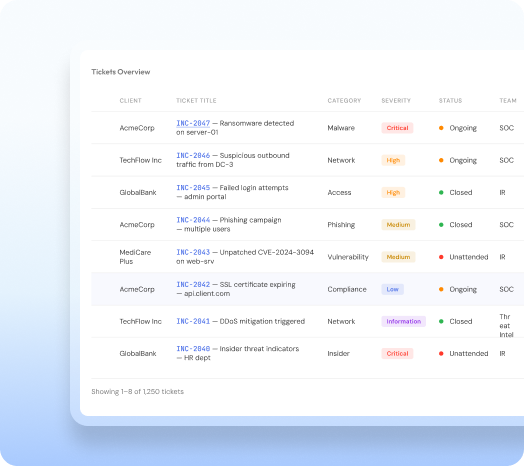This screenshot has width=524, height=466.
Task: Open ticket link INC-2844
Action: (x=193, y=220)
